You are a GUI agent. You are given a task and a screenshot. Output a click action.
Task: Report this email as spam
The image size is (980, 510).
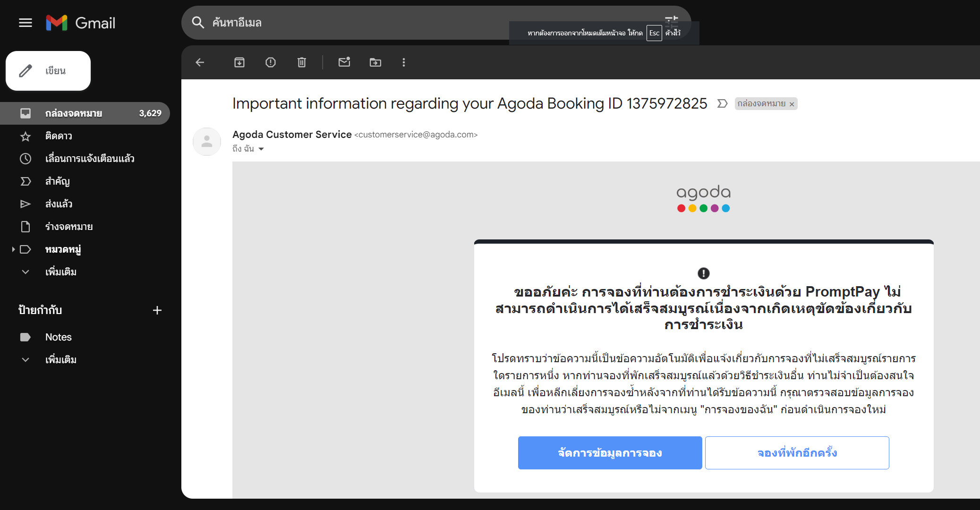(x=271, y=62)
